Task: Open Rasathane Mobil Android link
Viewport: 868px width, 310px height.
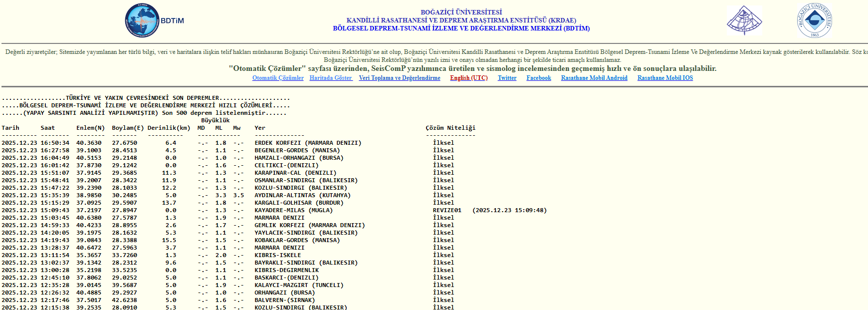Action: [594, 78]
